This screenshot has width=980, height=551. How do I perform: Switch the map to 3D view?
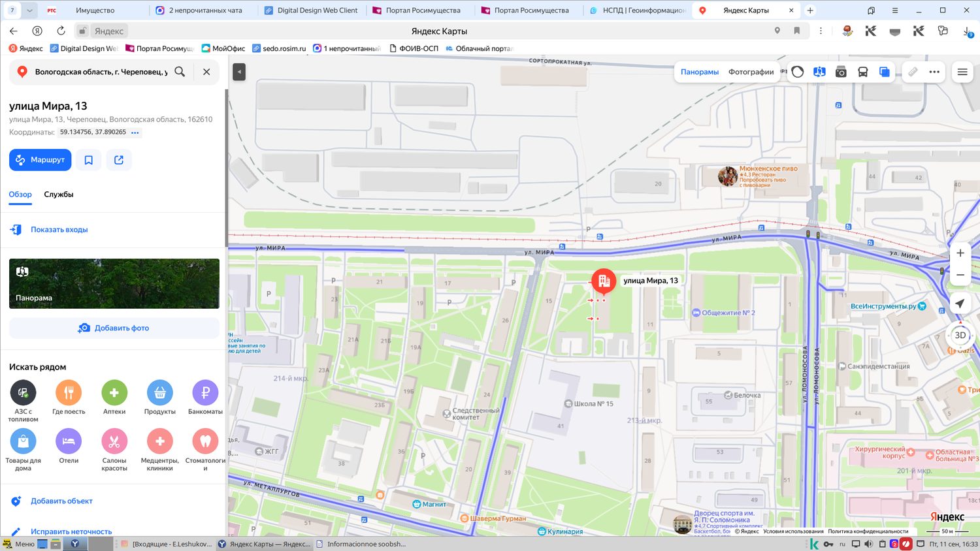[960, 336]
